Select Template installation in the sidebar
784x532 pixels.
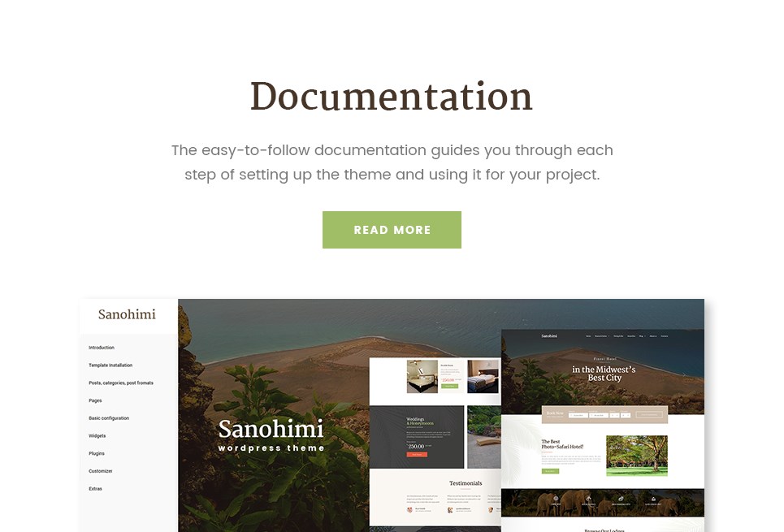pyautogui.click(x=110, y=365)
